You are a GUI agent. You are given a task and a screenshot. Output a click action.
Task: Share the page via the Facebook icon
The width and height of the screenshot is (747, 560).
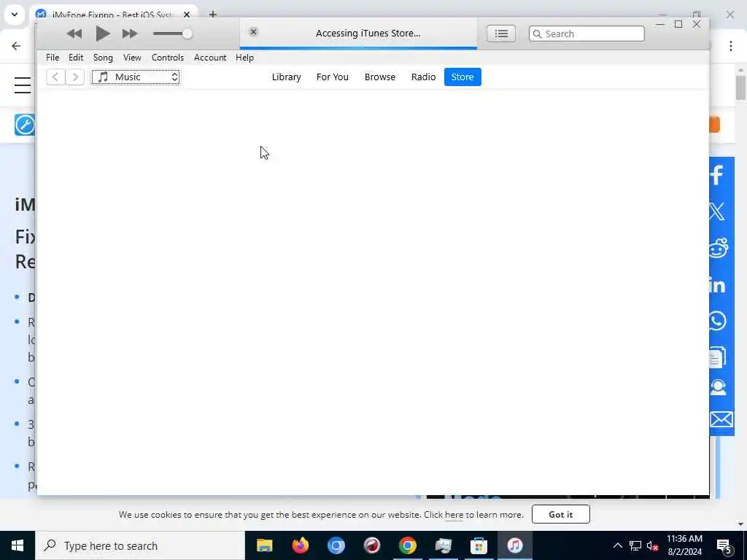(x=717, y=175)
